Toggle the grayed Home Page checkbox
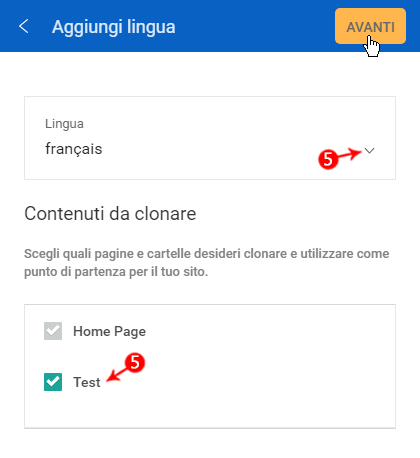 [x=53, y=331]
